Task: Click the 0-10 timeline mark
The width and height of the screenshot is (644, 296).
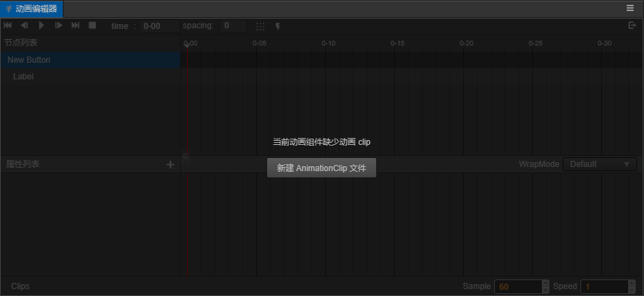Action: (x=329, y=43)
